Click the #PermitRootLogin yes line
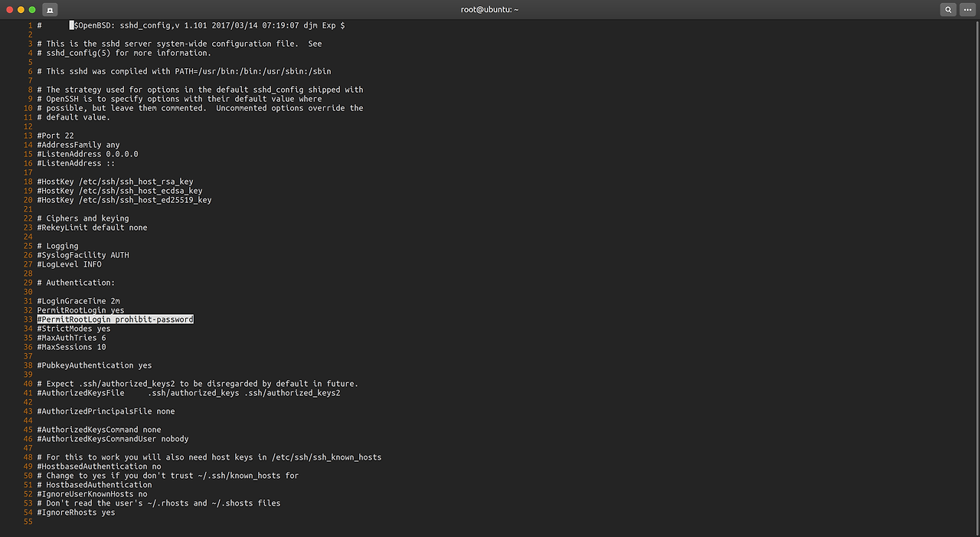This screenshot has height=537, width=980. point(80,309)
